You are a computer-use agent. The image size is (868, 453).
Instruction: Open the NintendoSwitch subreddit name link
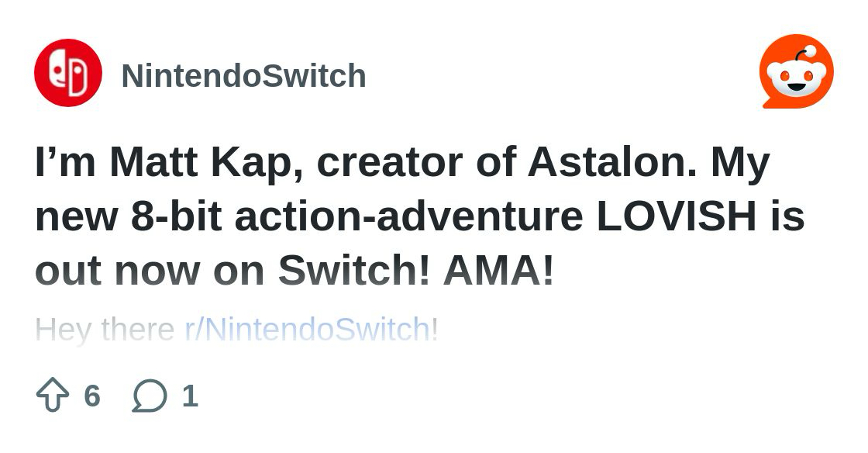(x=243, y=76)
